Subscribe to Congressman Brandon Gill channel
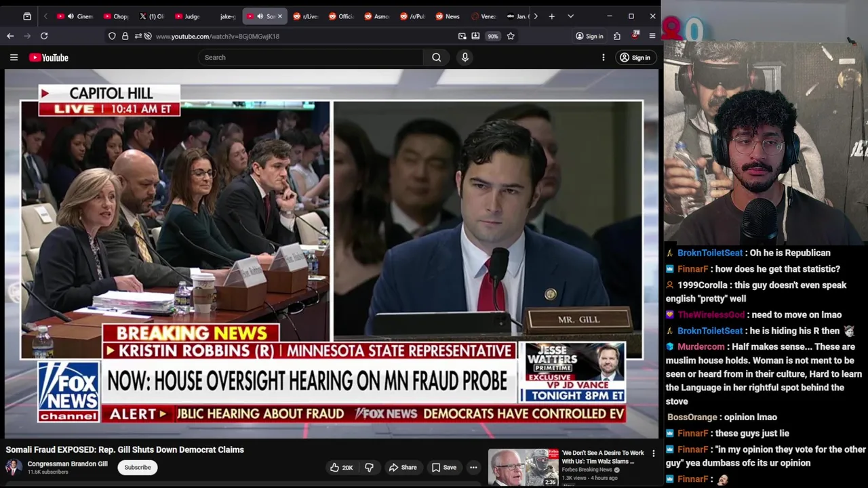Image resolution: width=868 pixels, height=488 pixels. point(138,467)
